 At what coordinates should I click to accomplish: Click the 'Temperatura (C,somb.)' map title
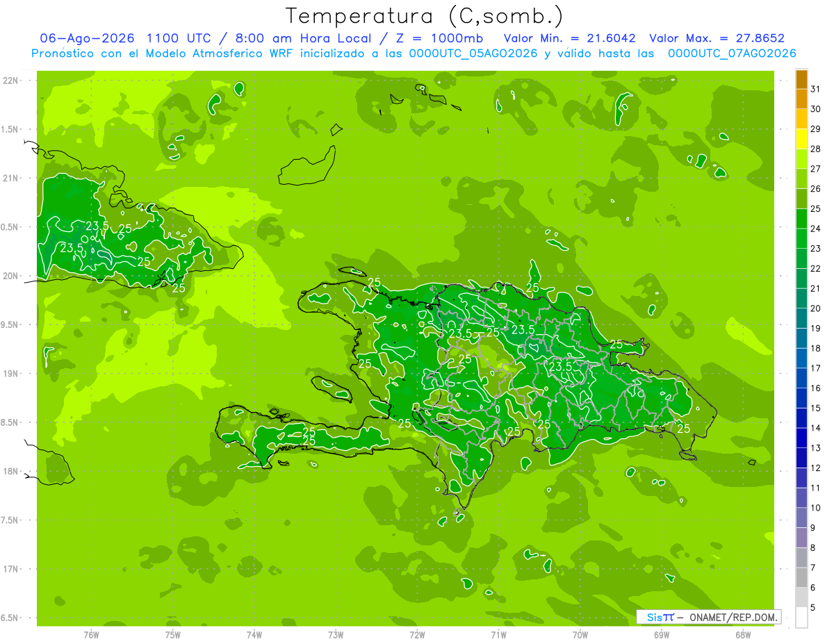coord(424,17)
